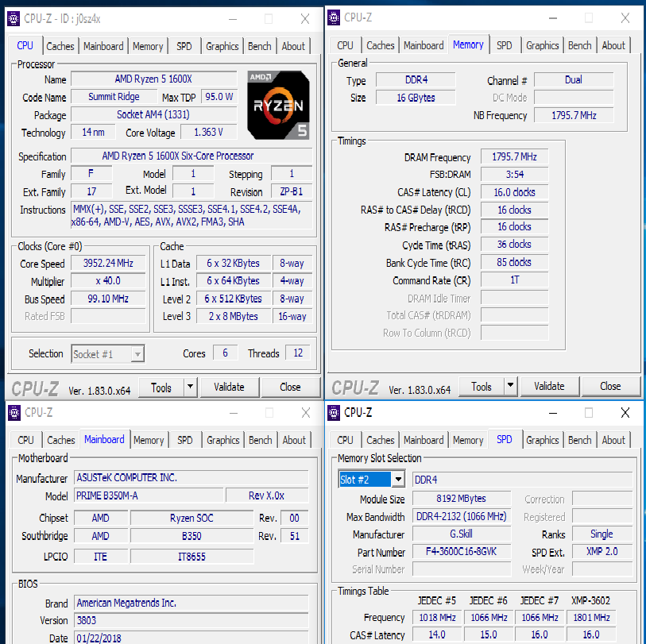This screenshot has height=644, width=646.
Task: Click the Code Name value Summit Ridge
Action: point(114,97)
